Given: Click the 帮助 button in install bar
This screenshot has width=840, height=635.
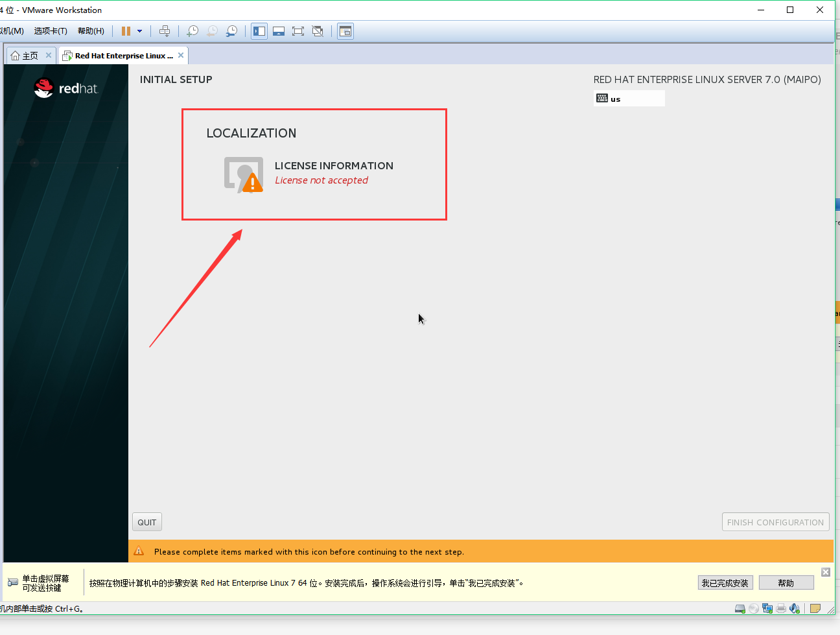Looking at the screenshot, I should tap(786, 583).
